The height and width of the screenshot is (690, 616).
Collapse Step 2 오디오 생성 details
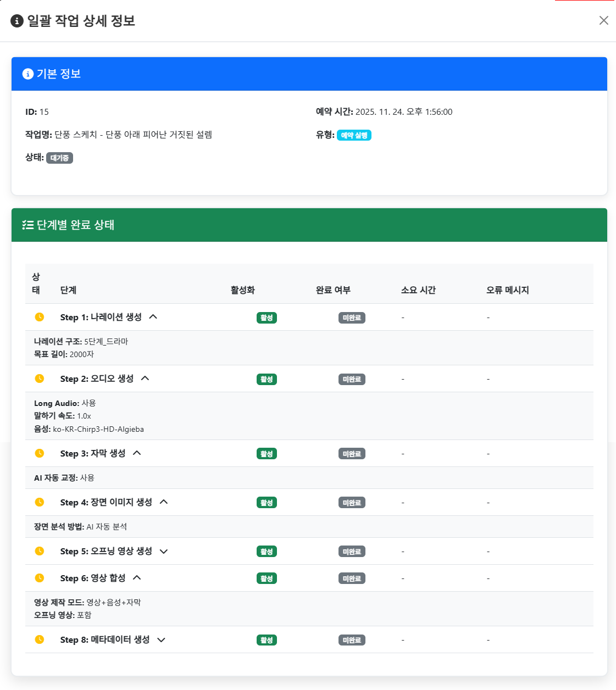145,379
